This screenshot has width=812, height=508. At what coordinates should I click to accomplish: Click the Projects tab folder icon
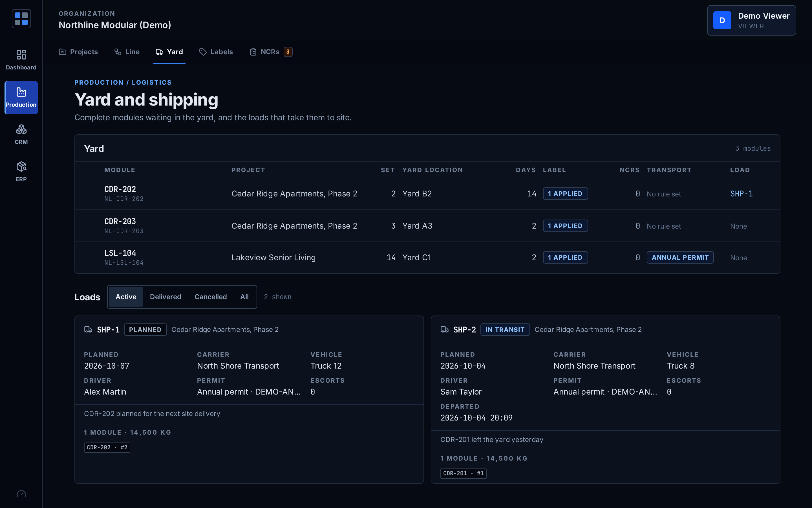[62, 52]
